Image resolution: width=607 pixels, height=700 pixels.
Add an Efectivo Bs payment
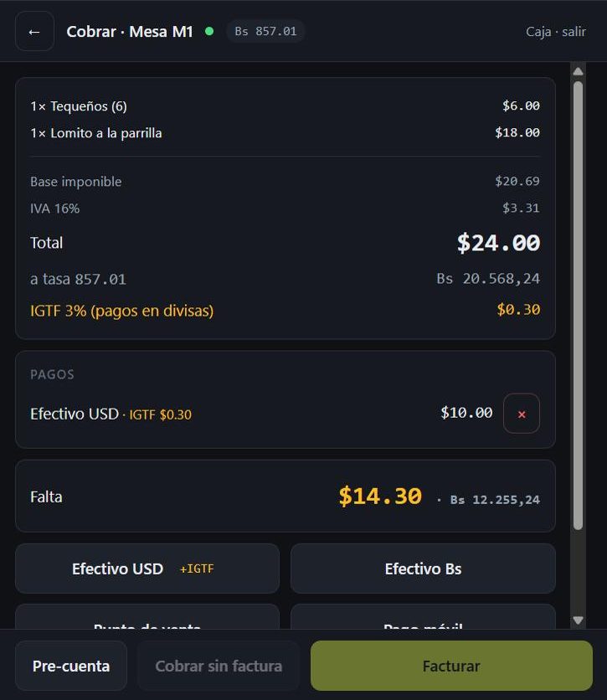point(423,569)
